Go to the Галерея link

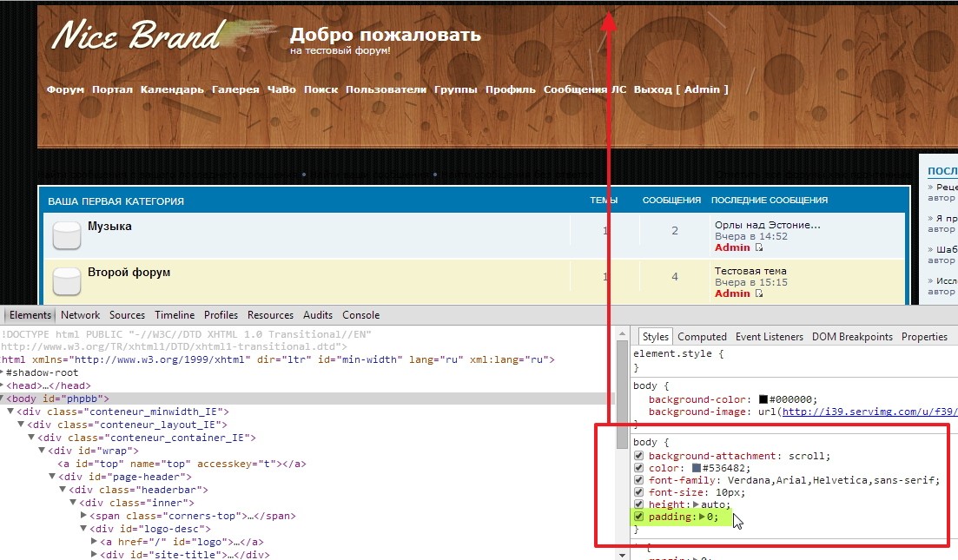(235, 89)
